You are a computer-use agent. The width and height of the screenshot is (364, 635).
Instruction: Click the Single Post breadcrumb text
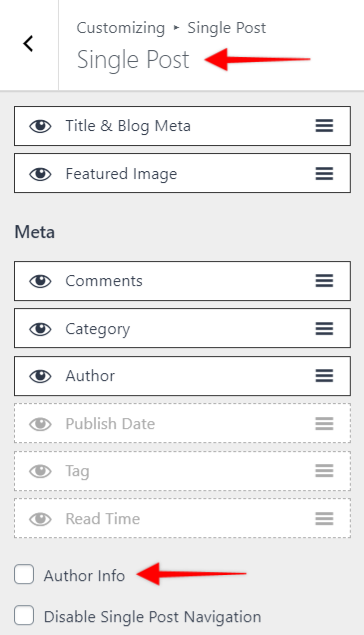pos(227,28)
